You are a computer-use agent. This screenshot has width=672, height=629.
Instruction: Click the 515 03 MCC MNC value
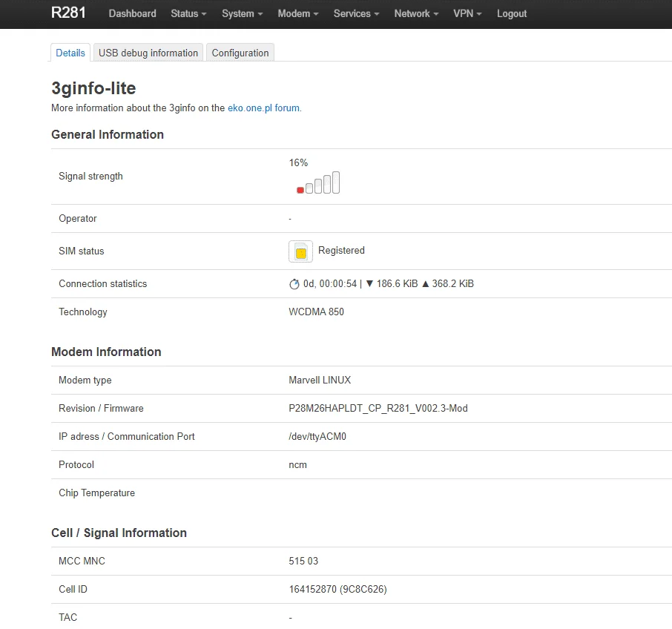(303, 562)
